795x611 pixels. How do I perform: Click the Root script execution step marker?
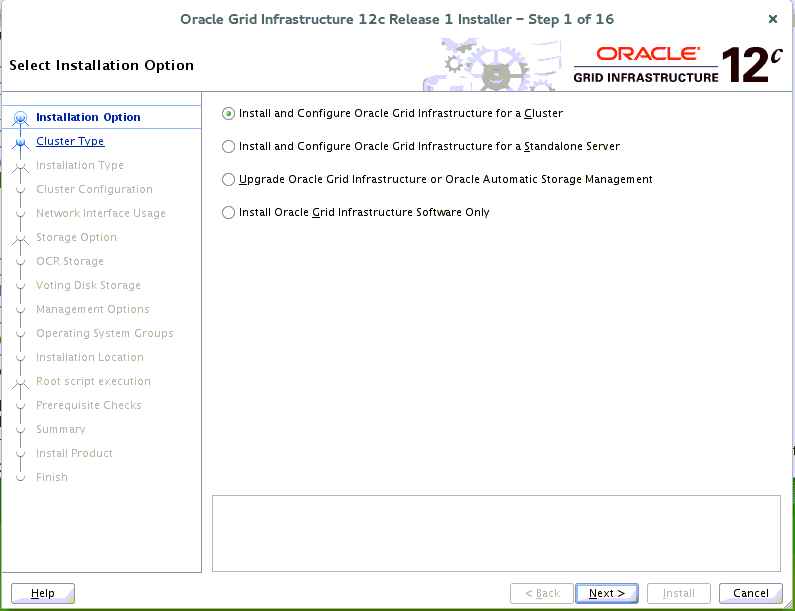pos(20,382)
